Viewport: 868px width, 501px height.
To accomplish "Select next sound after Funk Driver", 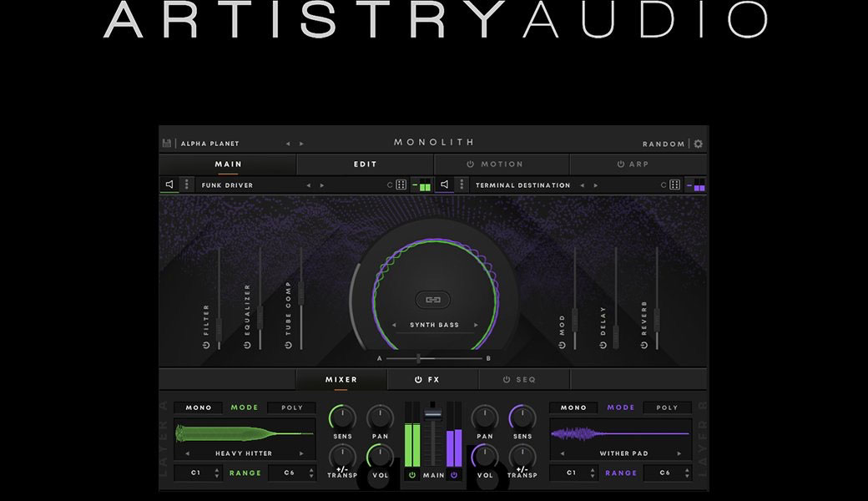I will coord(322,185).
